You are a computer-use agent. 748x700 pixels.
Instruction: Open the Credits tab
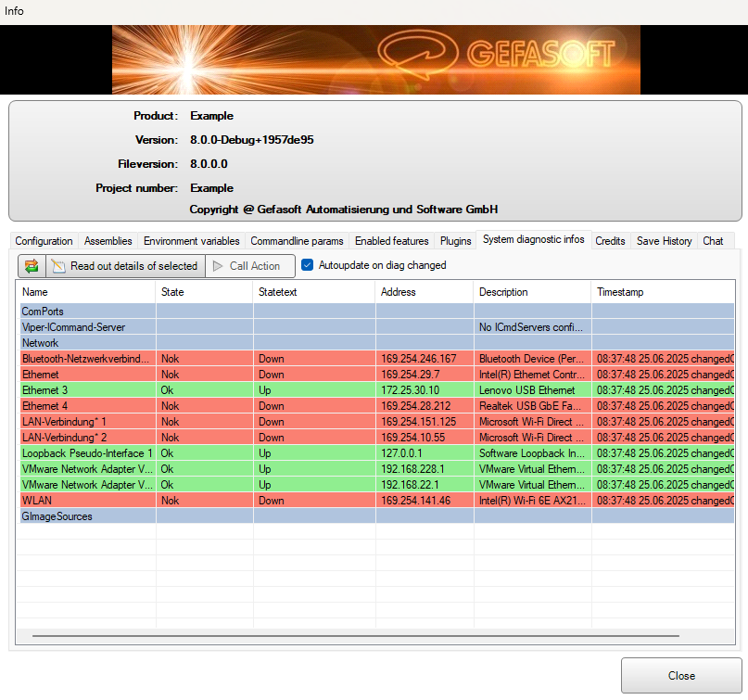[x=610, y=241]
